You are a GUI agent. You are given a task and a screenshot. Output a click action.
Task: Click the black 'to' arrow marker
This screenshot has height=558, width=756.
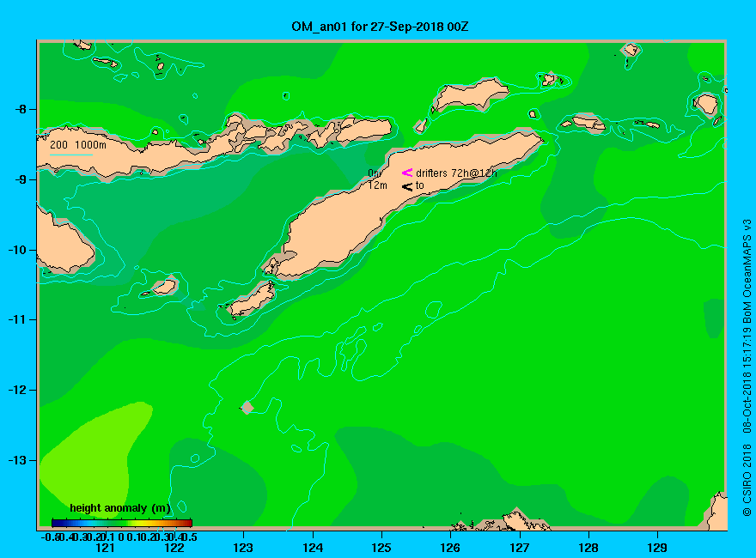[407, 186]
